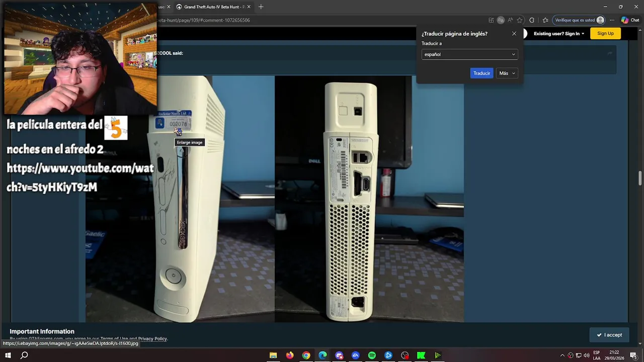Click the OBS tray icon in system tray

click(x=571, y=355)
